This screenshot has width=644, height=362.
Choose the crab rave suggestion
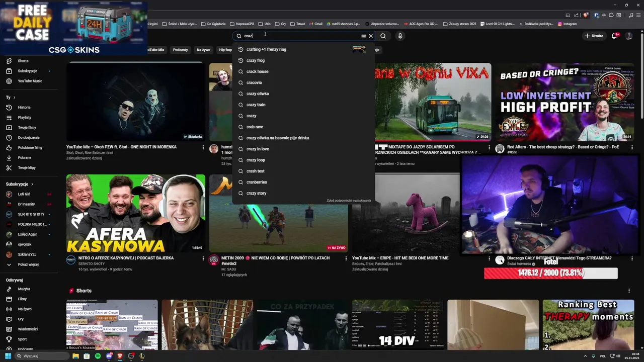303,127
